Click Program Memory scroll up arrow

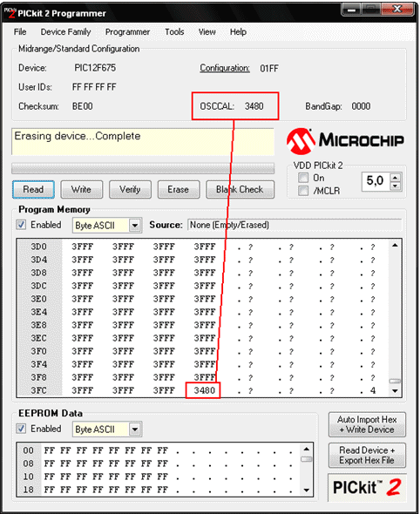395,245
